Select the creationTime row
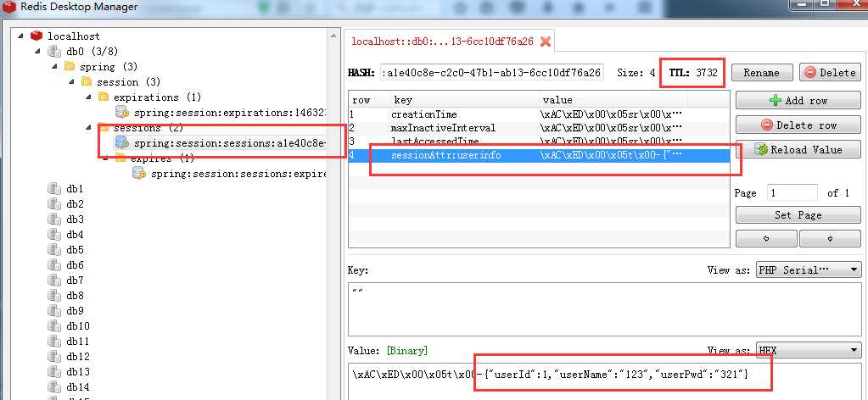Screen dimensions: 868x400 click(x=539, y=114)
